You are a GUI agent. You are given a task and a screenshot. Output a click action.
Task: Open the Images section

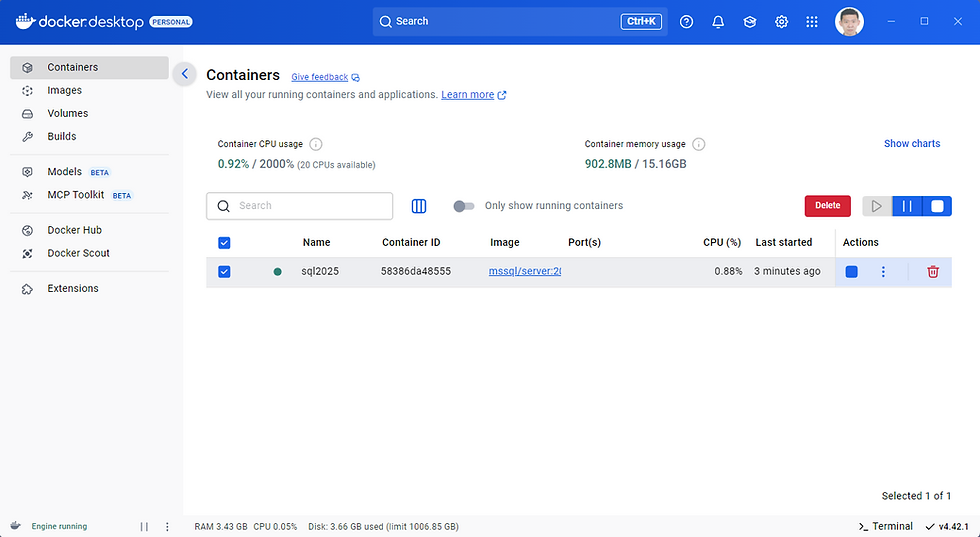click(x=89, y=91)
